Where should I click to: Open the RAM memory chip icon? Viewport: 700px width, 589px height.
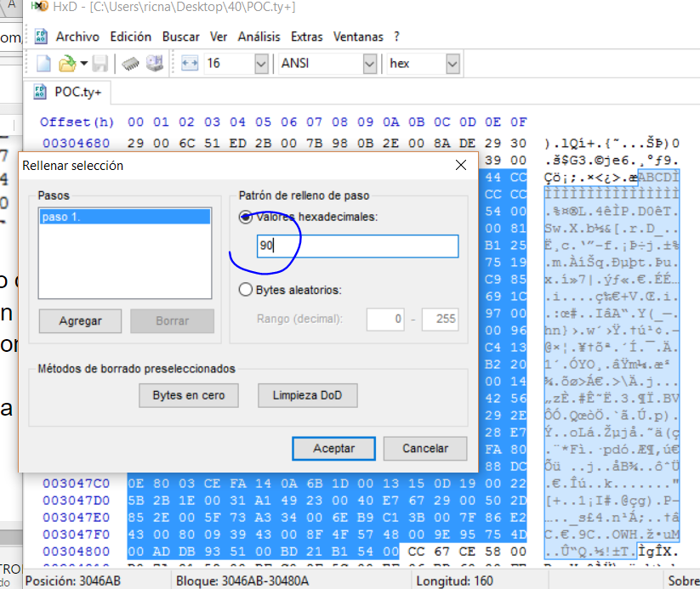point(129,64)
